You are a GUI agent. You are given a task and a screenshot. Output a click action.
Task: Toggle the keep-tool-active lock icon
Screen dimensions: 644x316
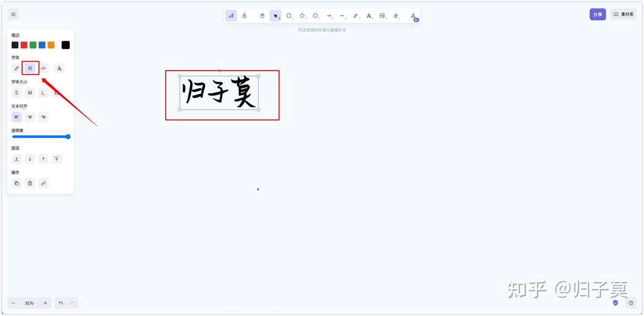(245, 16)
